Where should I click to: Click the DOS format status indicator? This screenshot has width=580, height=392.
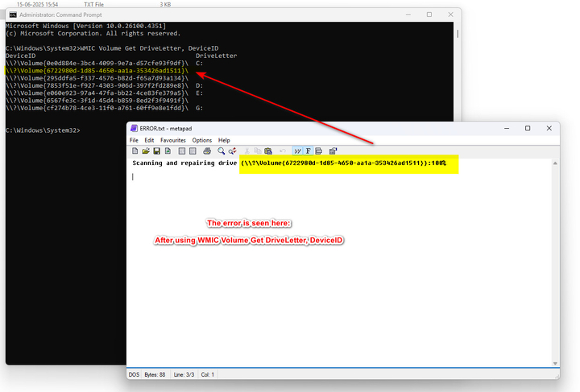point(134,374)
